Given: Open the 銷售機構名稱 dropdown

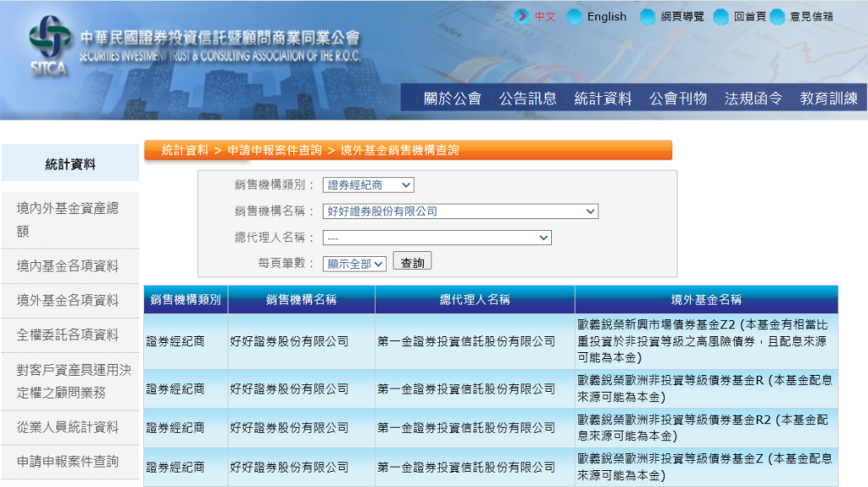Looking at the screenshot, I should point(460,211).
